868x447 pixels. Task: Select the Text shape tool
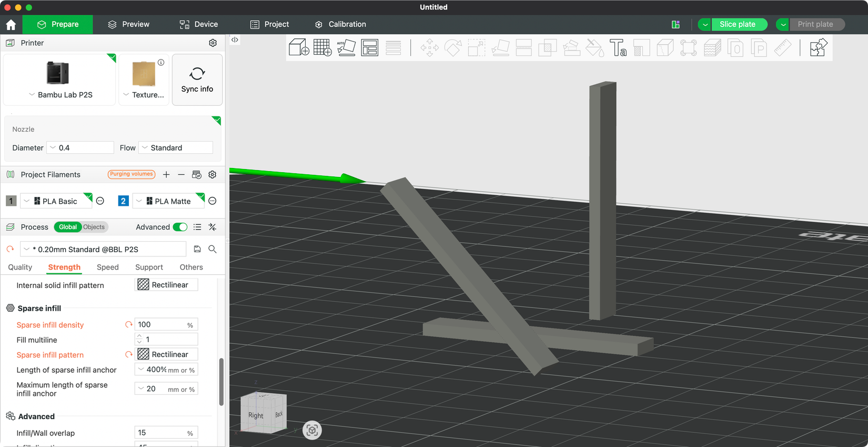point(618,47)
